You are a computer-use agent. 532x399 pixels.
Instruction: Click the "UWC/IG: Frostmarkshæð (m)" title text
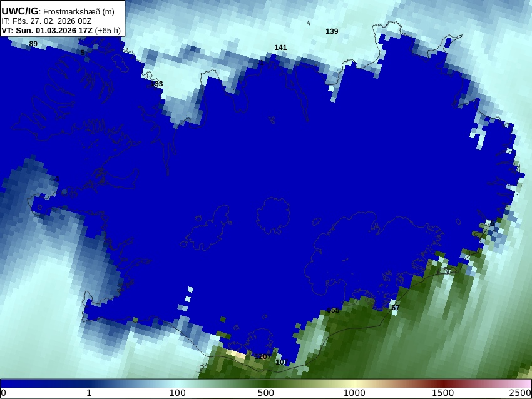point(58,11)
